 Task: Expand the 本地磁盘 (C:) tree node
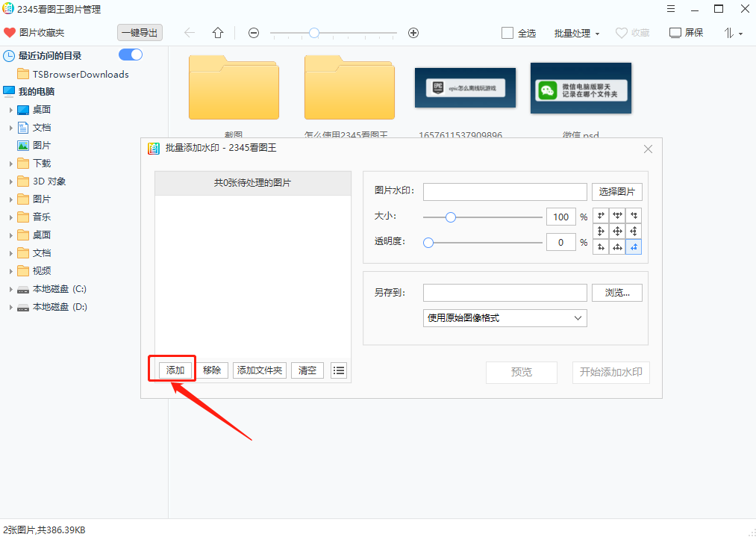(x=11, y=289)
